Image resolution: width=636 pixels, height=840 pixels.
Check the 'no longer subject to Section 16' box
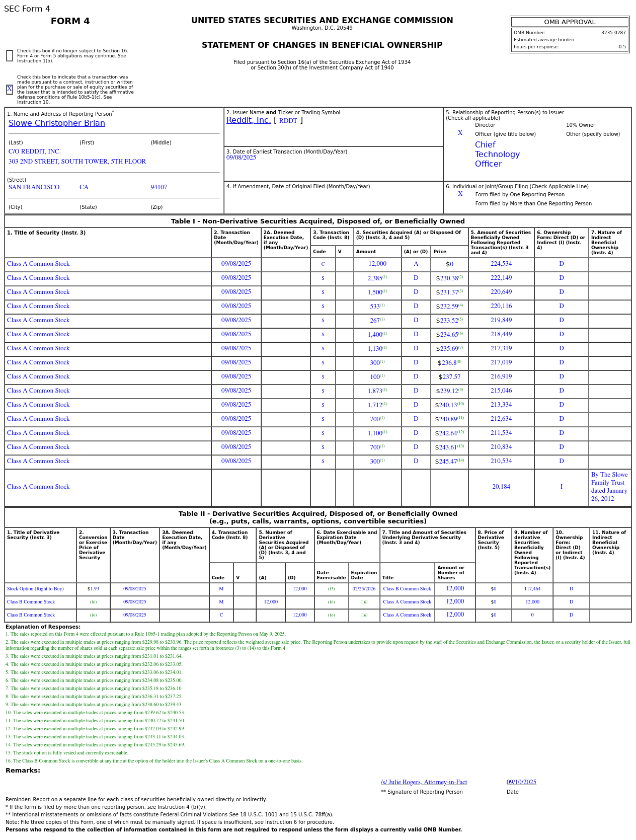tap(10, 56)
